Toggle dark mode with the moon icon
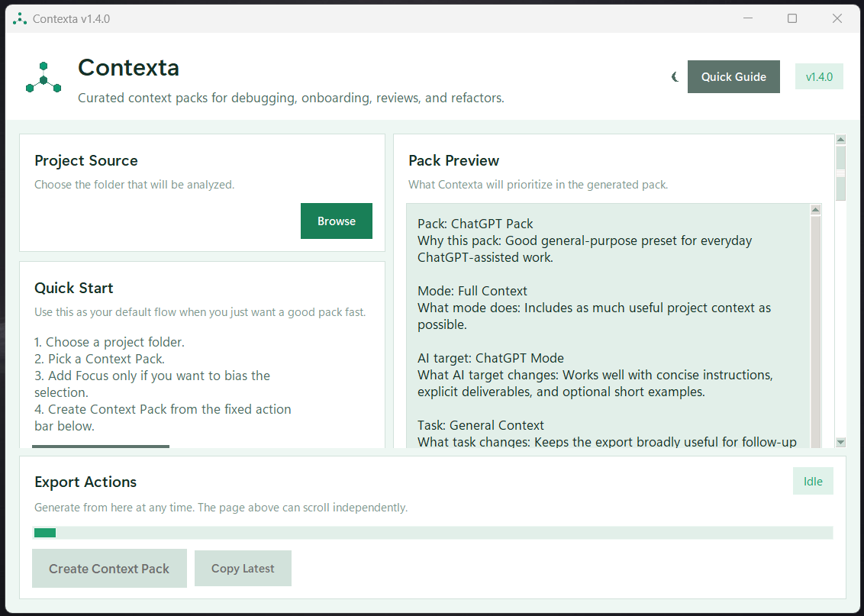The width and height of the screenshot is (864, 616). pos(675,76)
